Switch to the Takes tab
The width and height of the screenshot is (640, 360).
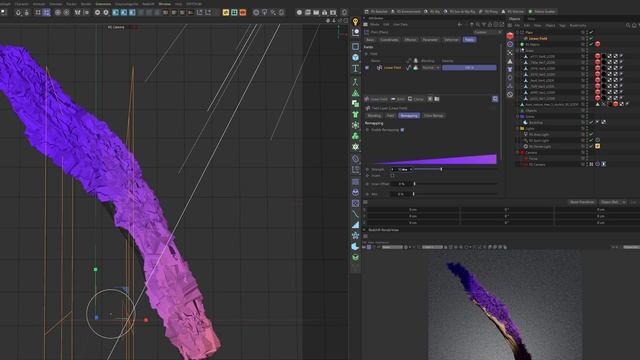[531, 19]
